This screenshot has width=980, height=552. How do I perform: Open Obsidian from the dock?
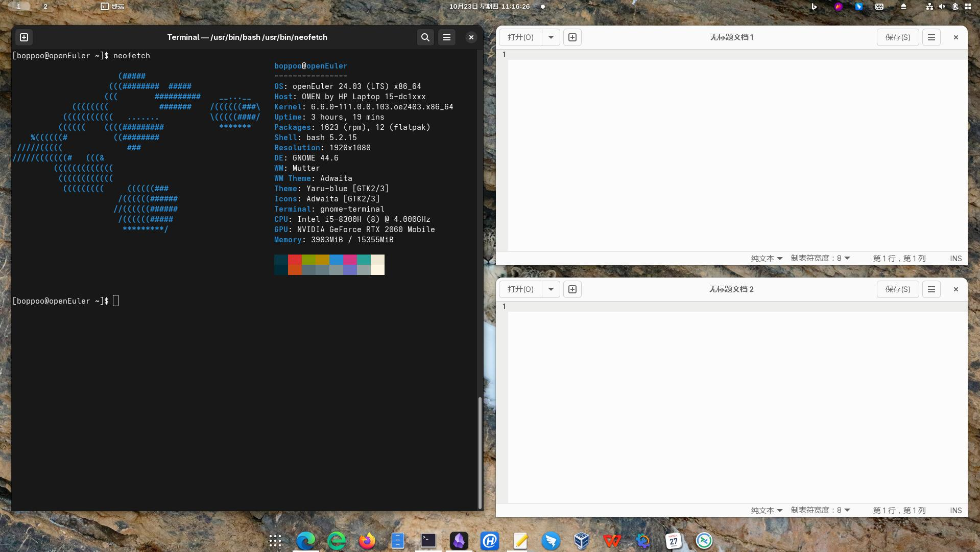[x=459, y=541]
